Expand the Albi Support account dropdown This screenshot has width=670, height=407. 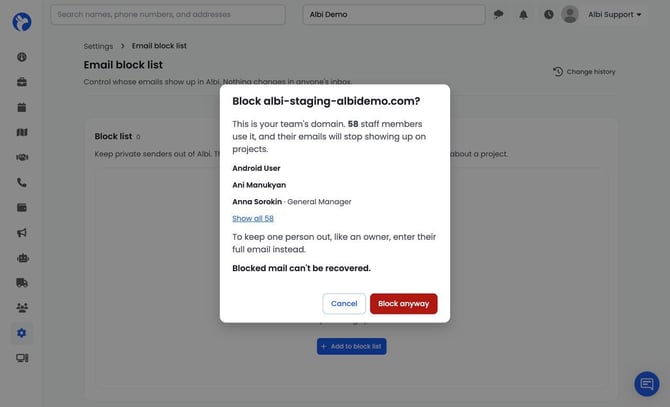[614, 15]
